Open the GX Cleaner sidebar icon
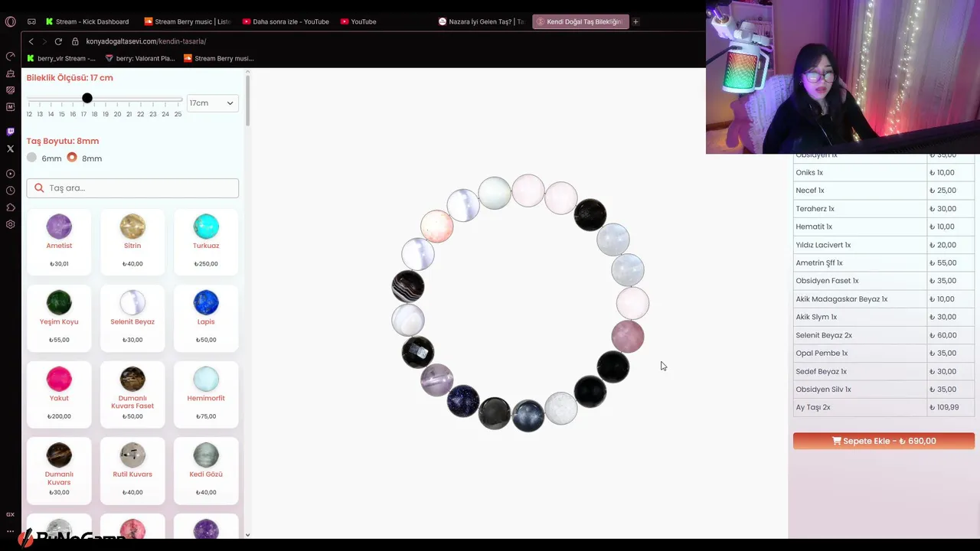Viewport: 980px width, 551px height. [10, 73]
